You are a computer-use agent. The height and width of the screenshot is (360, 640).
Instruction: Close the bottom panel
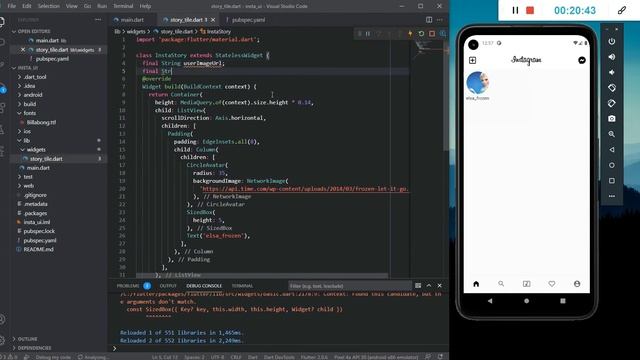click(x=440, y=286)
